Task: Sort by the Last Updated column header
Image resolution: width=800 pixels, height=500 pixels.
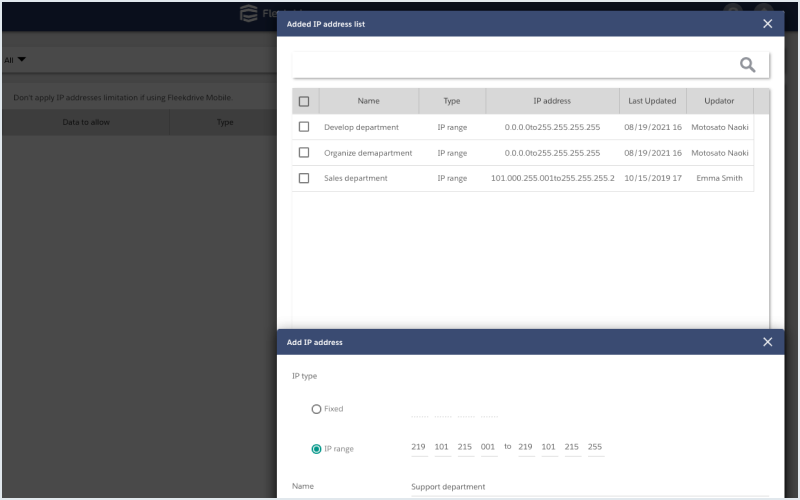Action: click(x=653, y=101)
